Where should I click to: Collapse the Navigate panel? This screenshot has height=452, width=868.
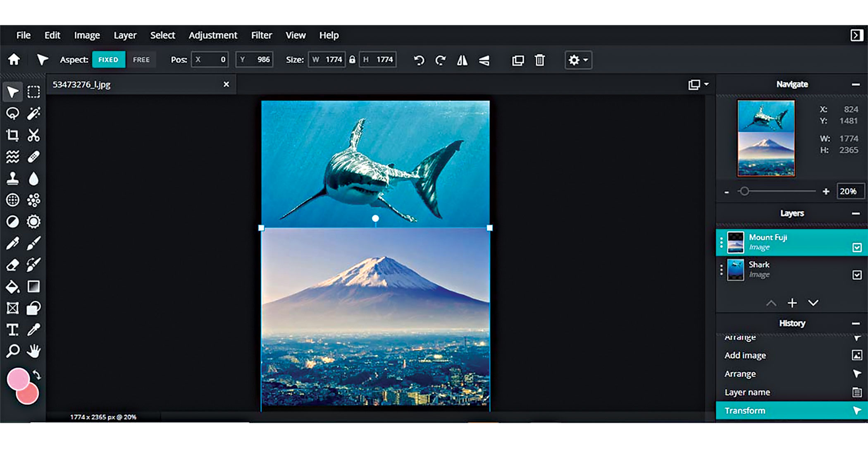tap(856, 84)
